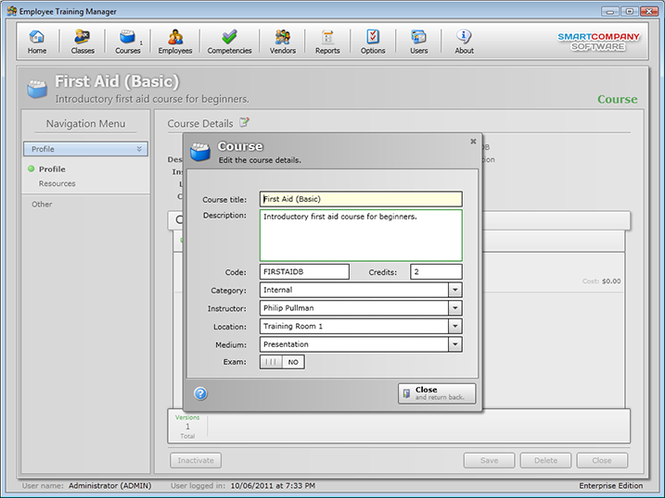Collapse the Profile navigation section header
The height and width of the screenshot is (498, 665).
click(86, 149)
